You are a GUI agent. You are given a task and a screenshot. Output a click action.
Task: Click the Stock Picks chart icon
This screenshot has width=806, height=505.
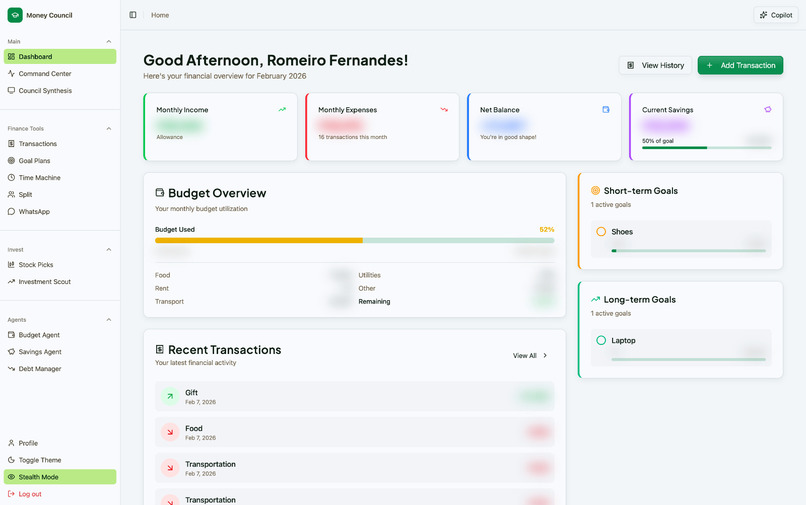coord(11,264)
